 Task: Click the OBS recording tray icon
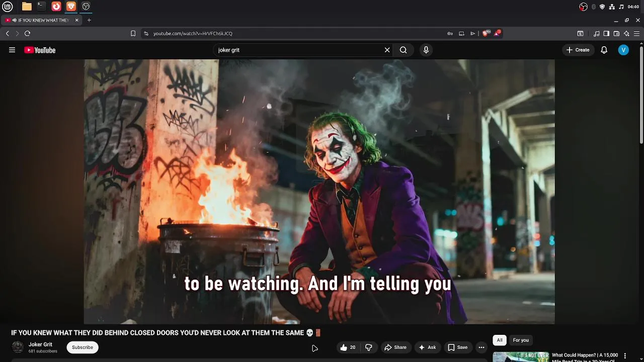point(584,7)
